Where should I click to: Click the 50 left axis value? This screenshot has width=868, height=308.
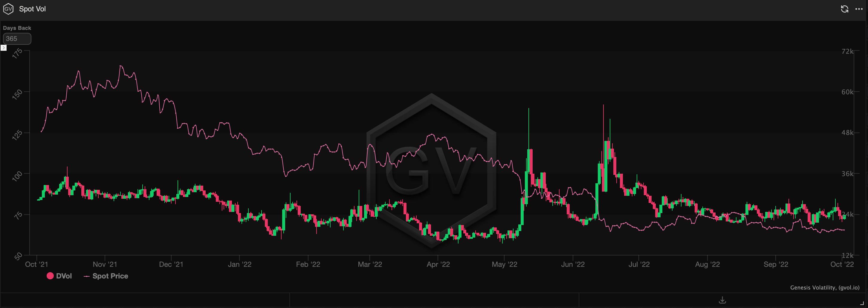tap(18, 256)
